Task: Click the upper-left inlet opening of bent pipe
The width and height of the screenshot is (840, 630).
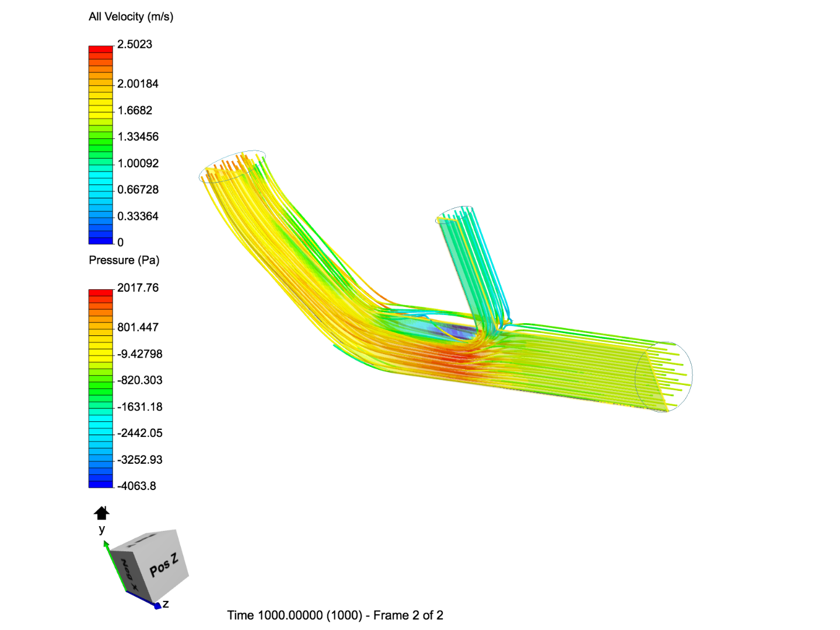Action: point(232,167)
